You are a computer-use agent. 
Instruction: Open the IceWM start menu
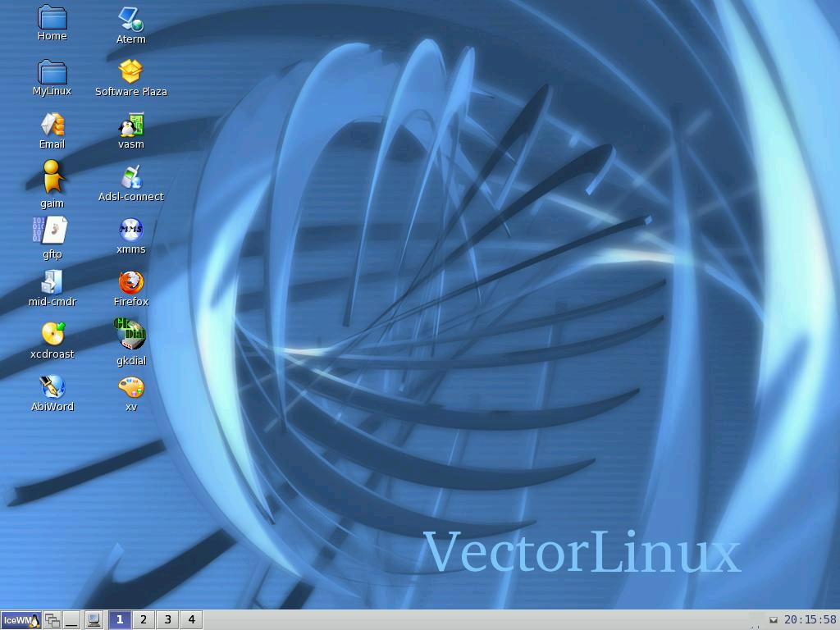tap(21, 620)
